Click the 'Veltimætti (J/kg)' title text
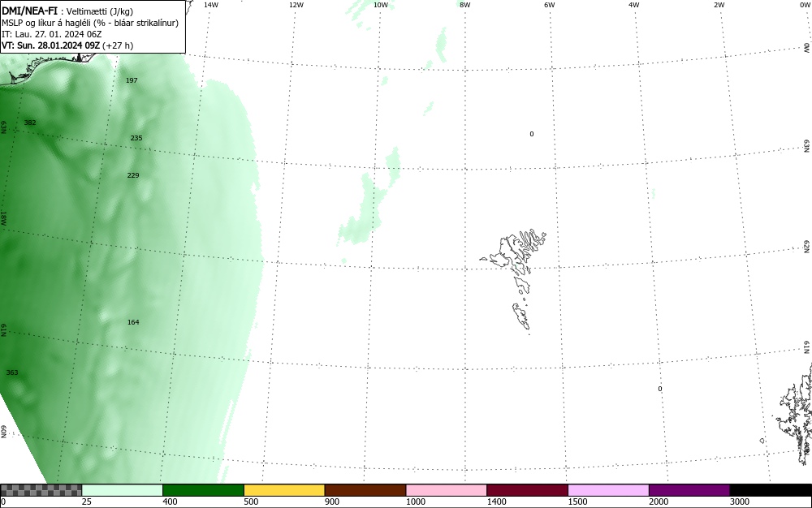 (x=99, y=11)
